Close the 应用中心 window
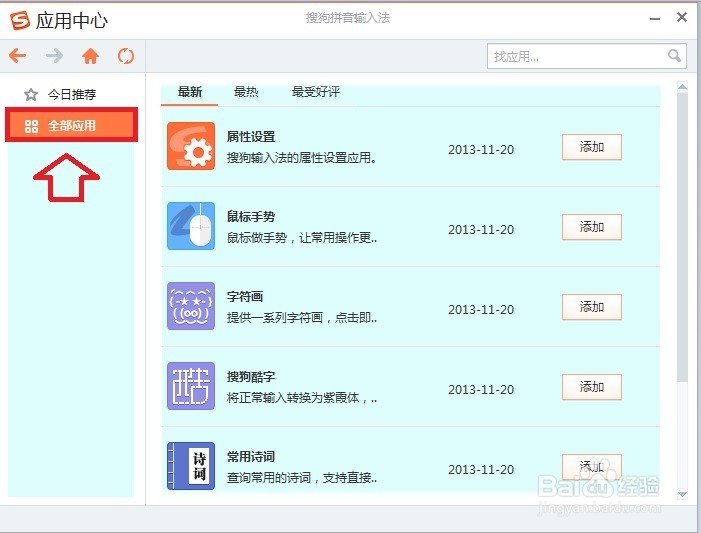The width and height of the screenshot is (701, 533). [682, 17]
